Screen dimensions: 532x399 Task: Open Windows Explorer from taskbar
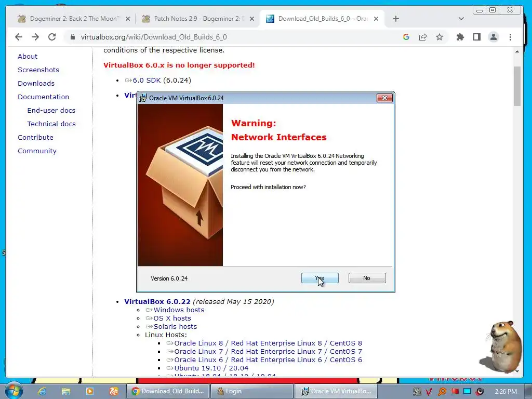pyautogui.click(x=66, y=391)
